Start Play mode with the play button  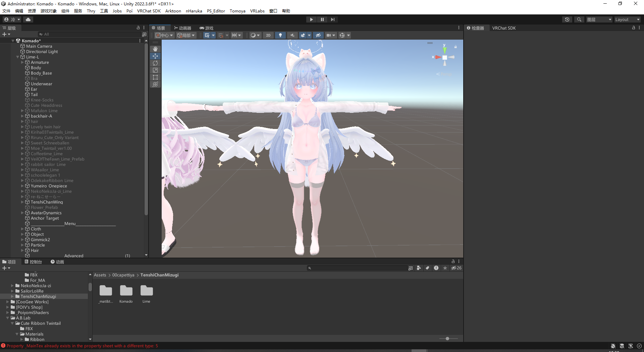tap(311, 19)
